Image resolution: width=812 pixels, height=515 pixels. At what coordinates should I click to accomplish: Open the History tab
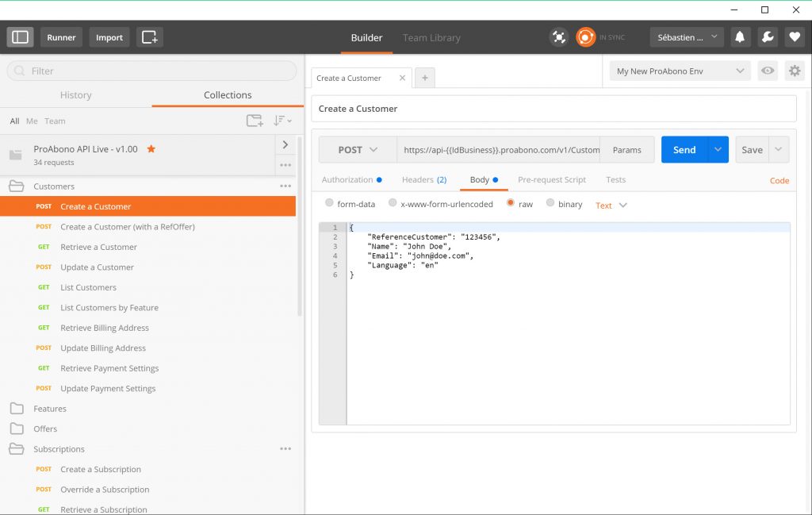click(75, 94)
